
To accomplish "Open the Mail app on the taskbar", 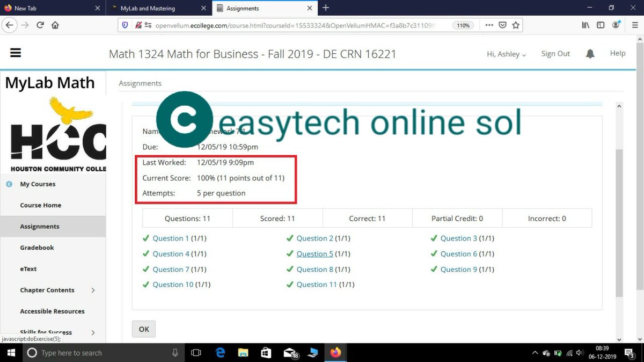I will (290, 353).
